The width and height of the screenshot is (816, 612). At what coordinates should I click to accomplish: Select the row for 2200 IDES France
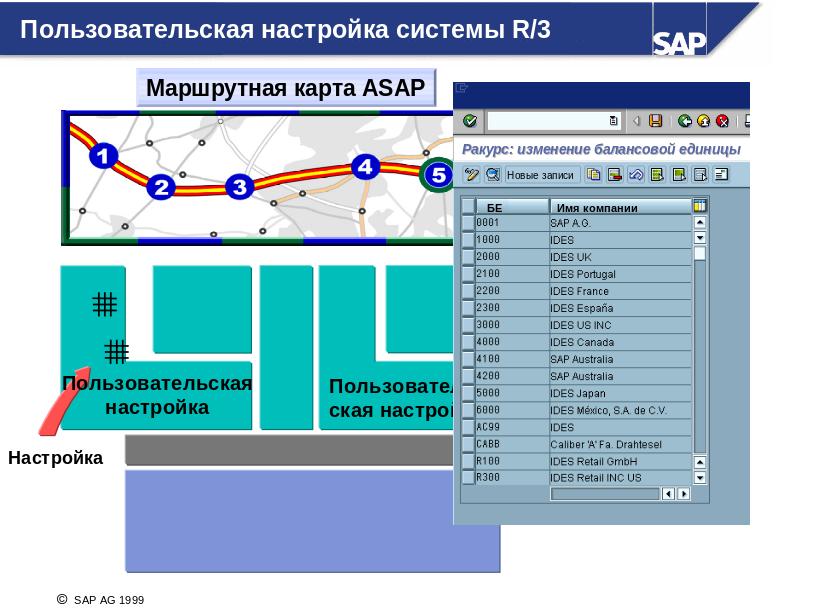coord(468,291)
